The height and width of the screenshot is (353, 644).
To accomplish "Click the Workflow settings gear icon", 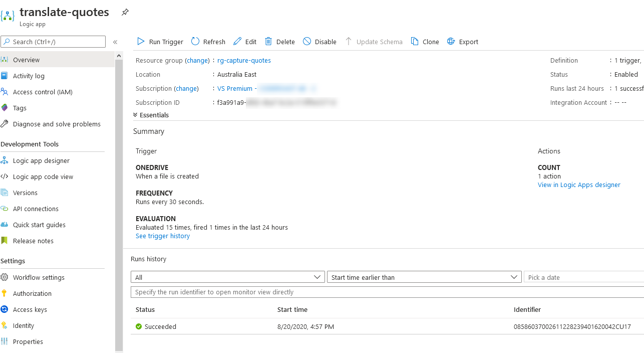I will (x=5, y=277).
